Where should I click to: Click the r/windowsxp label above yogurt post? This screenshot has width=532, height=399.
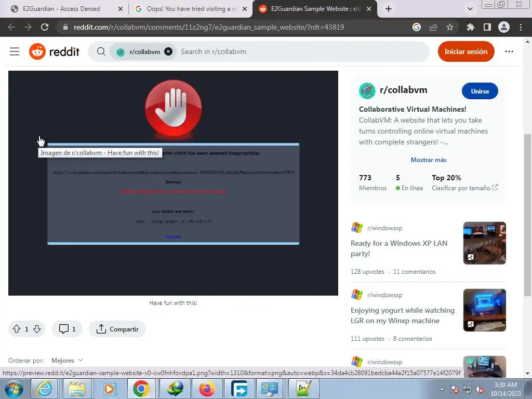click(x=385, y=295)
